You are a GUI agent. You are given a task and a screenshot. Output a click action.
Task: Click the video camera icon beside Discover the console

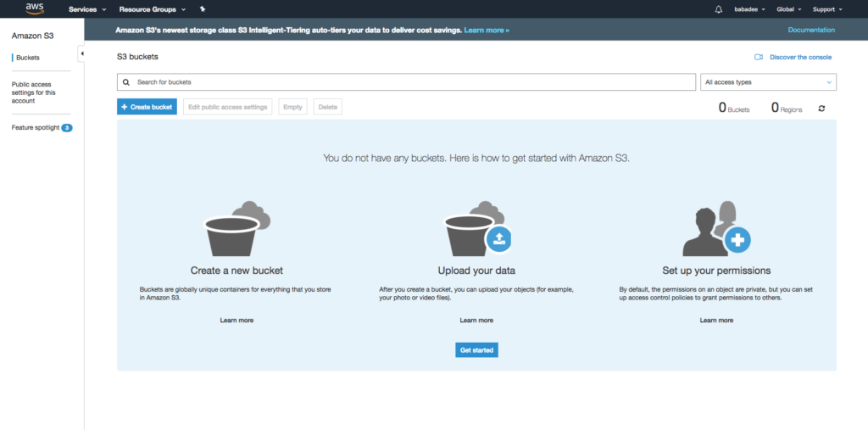(x=759, y=57)
